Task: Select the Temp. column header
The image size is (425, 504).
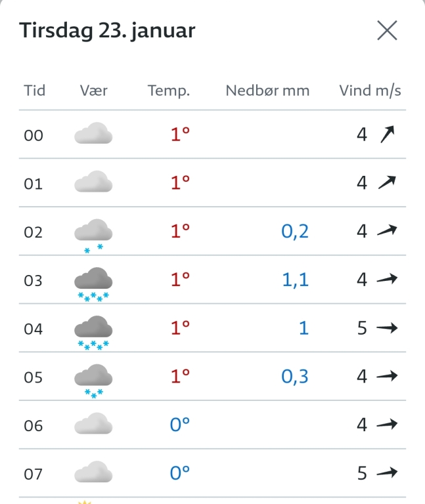Action: [x=169, y=91]
